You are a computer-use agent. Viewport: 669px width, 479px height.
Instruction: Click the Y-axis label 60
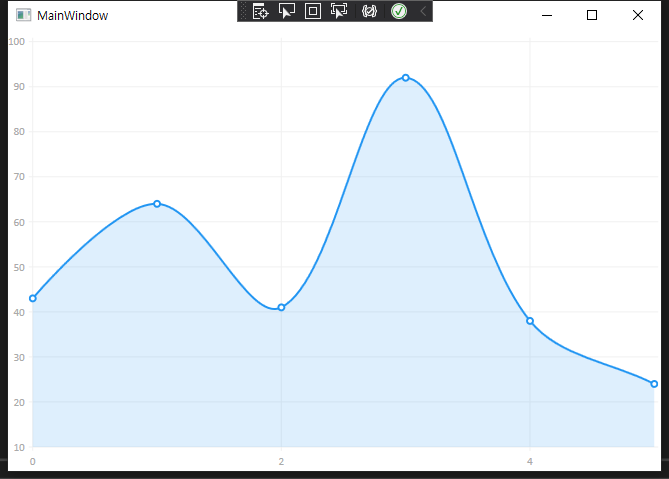[x=19, y=222]
